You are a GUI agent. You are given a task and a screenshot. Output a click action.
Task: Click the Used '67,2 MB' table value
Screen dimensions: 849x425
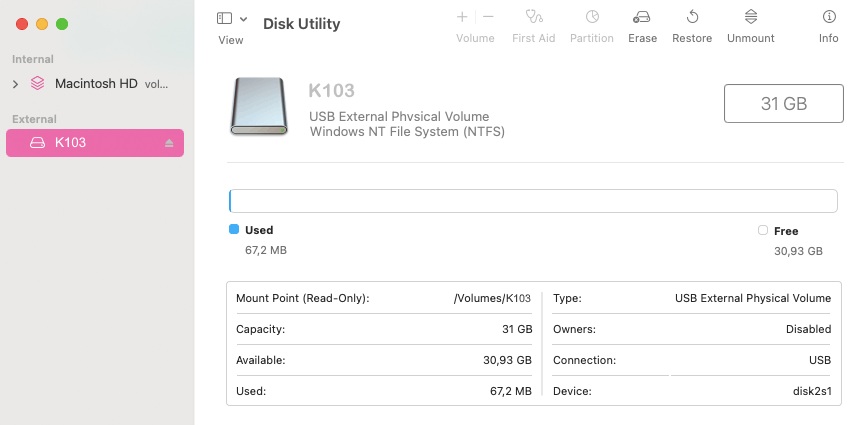[x=511, y=391]
